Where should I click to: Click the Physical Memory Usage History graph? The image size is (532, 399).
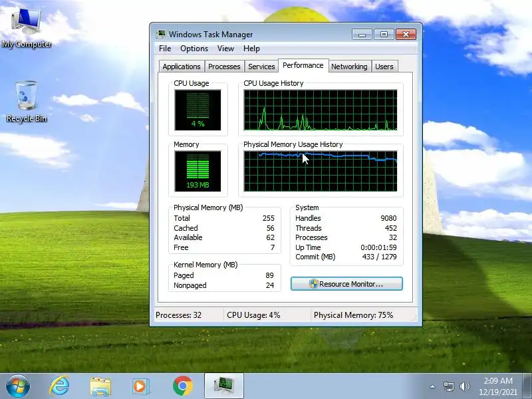[x=321, y=172]
